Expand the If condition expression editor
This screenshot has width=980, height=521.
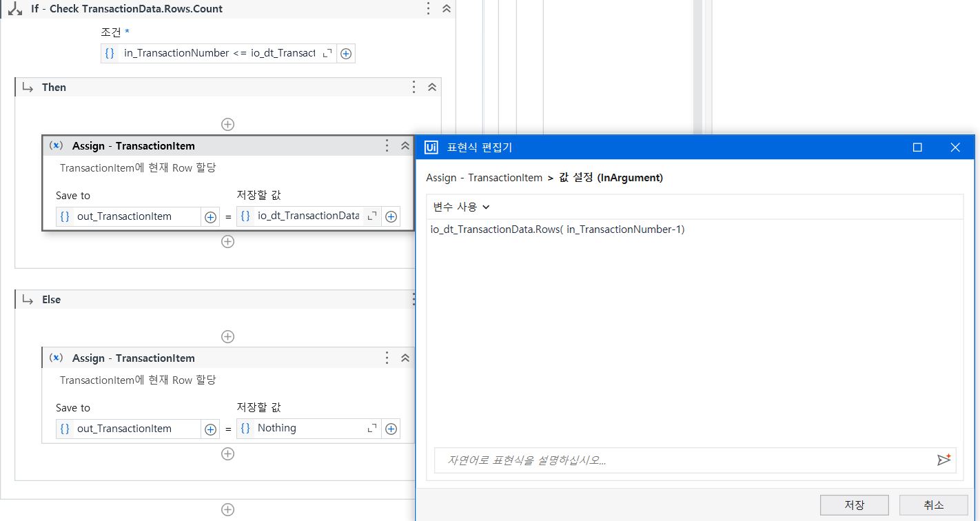(x=327, y=53)
